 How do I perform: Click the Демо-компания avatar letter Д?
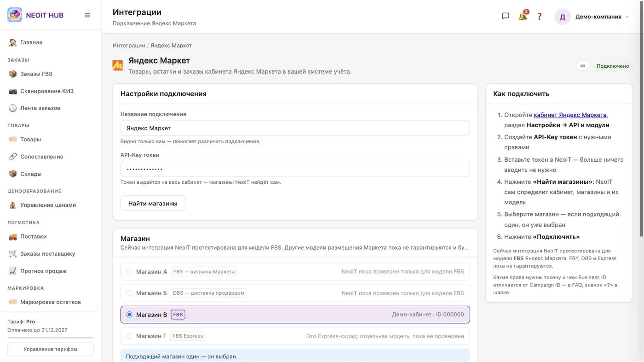coord(563,17)
